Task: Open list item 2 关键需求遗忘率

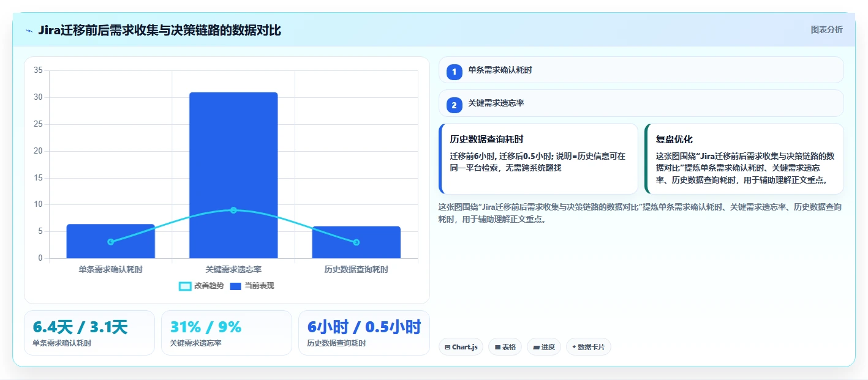Action: tap(641, 103)
